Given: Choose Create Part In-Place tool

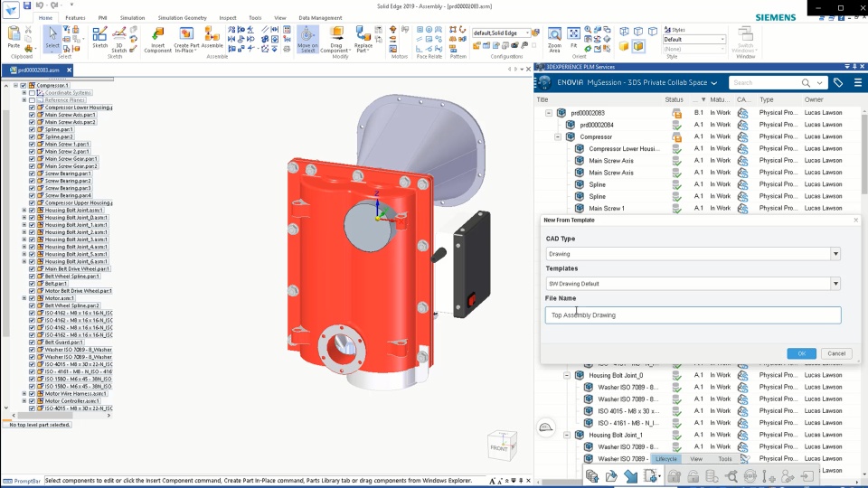Looking at the screenshot, I should pos(186,39).
